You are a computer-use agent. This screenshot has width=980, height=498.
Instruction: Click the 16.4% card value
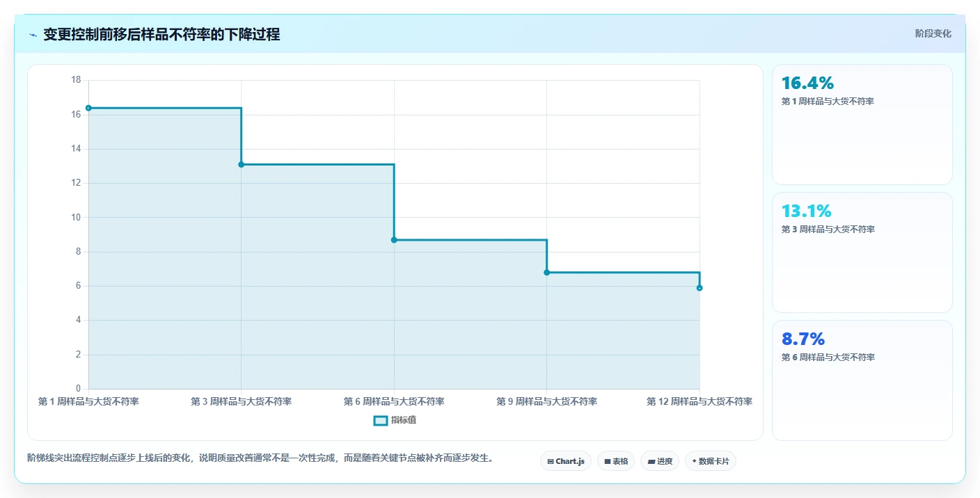pyautogui.click(x=807, y=83)
